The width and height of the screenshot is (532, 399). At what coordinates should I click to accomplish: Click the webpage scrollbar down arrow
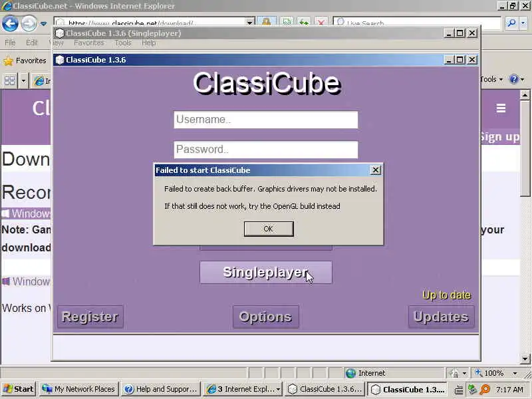pos(525,358)
